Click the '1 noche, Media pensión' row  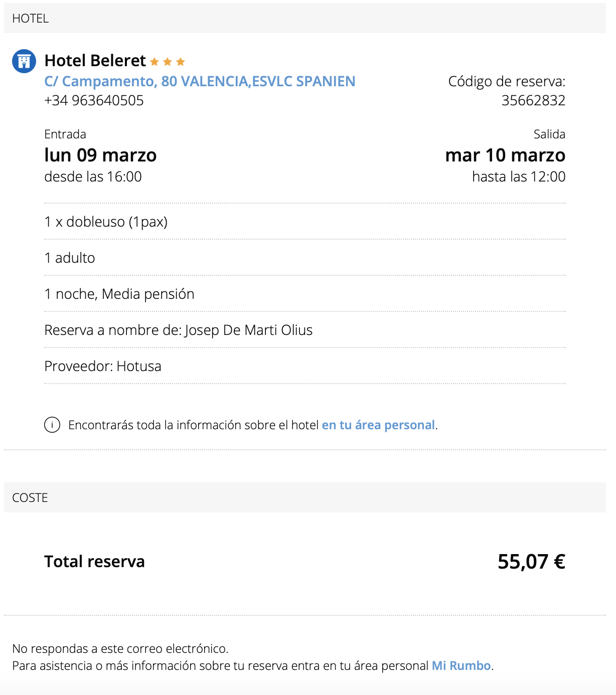point(305,294)
